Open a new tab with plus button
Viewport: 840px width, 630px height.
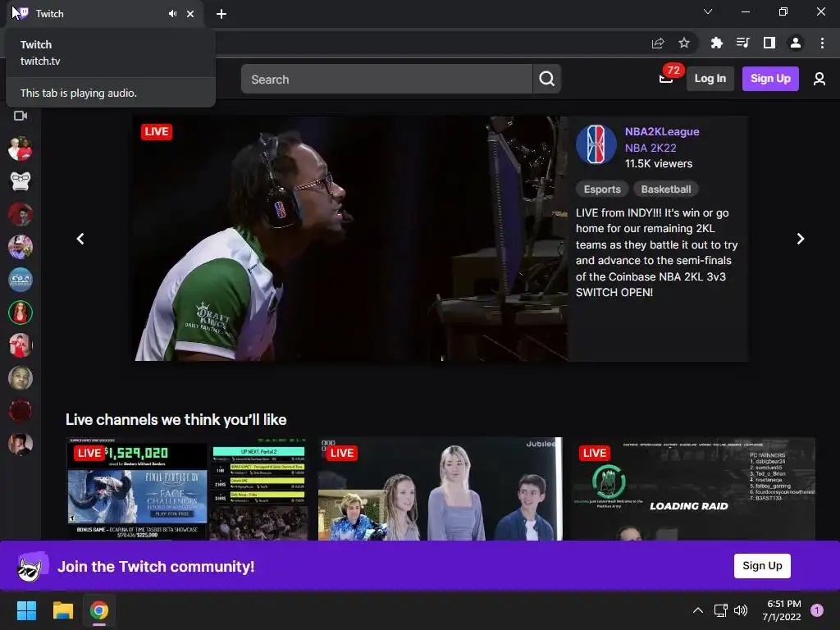[x=221, y=14]
